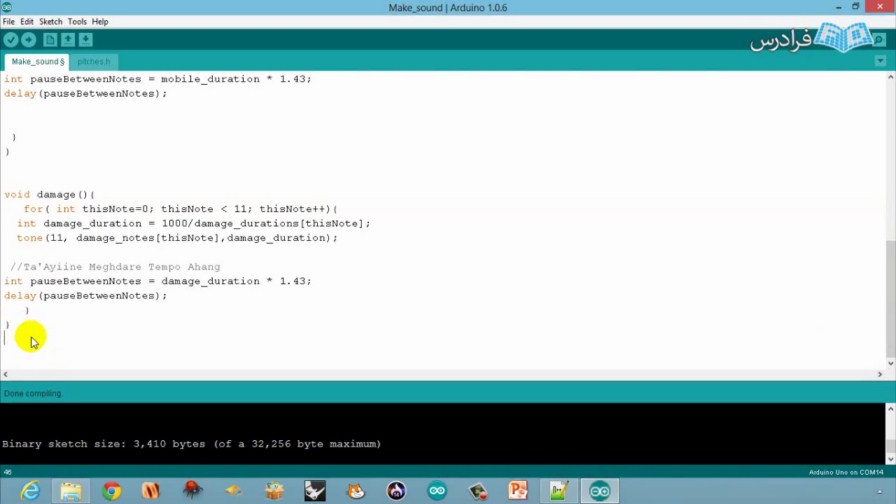The height and width of the screenshot is (504, 896).
Task: Open the Sketch menu
Action: click(x=50, y=21)
